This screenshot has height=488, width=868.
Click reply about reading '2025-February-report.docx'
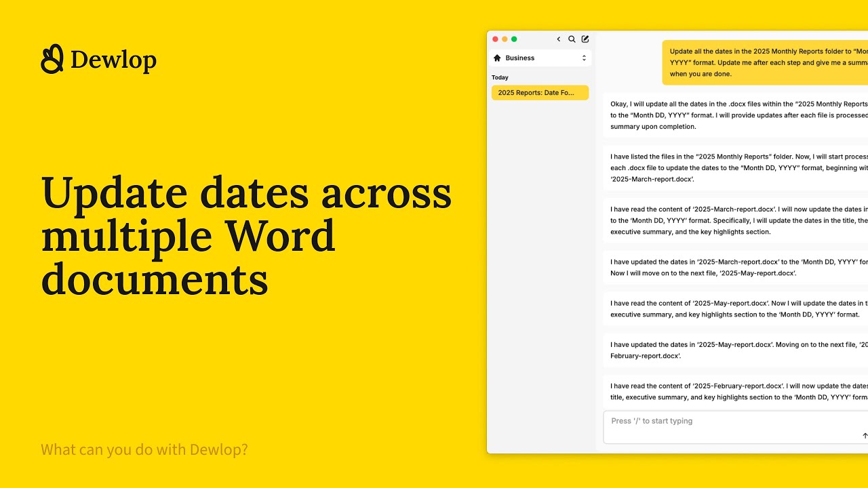(736, 392)
